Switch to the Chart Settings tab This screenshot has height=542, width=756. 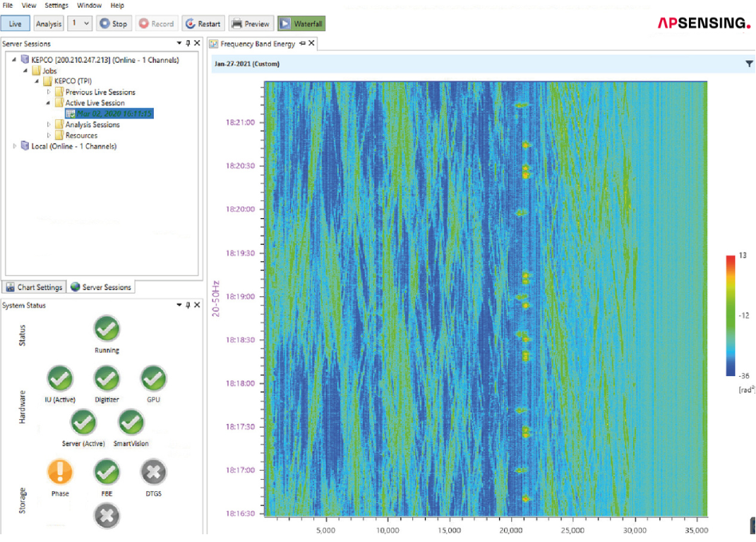point(34,287)
